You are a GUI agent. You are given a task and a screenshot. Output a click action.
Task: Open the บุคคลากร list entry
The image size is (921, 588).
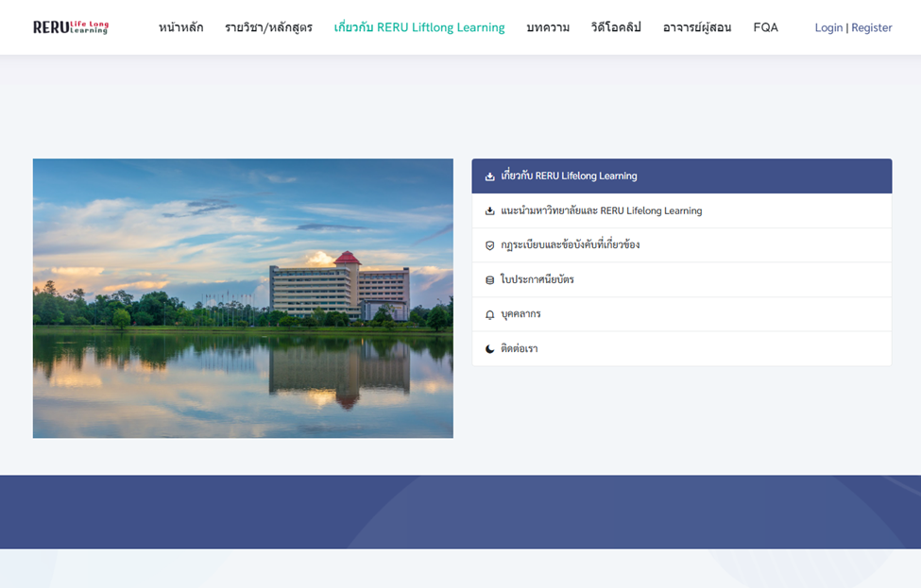pos(682,314)
